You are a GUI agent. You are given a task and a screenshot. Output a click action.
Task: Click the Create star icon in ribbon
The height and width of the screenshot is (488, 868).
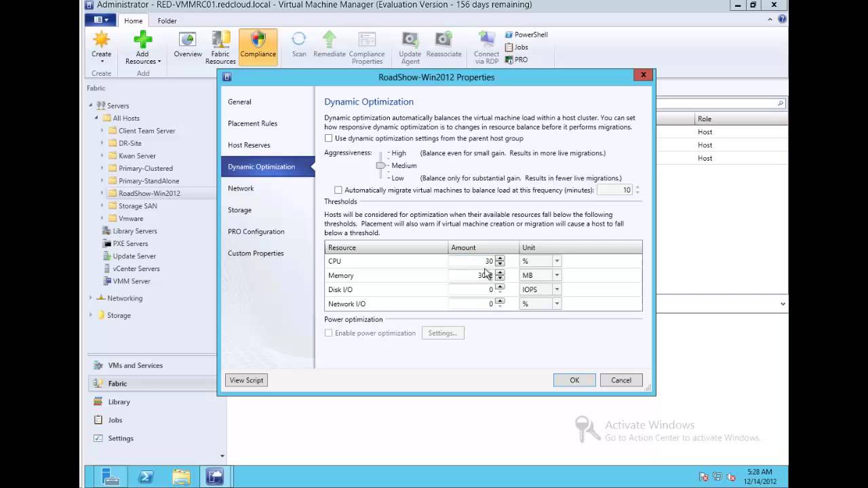click(102, 40)
